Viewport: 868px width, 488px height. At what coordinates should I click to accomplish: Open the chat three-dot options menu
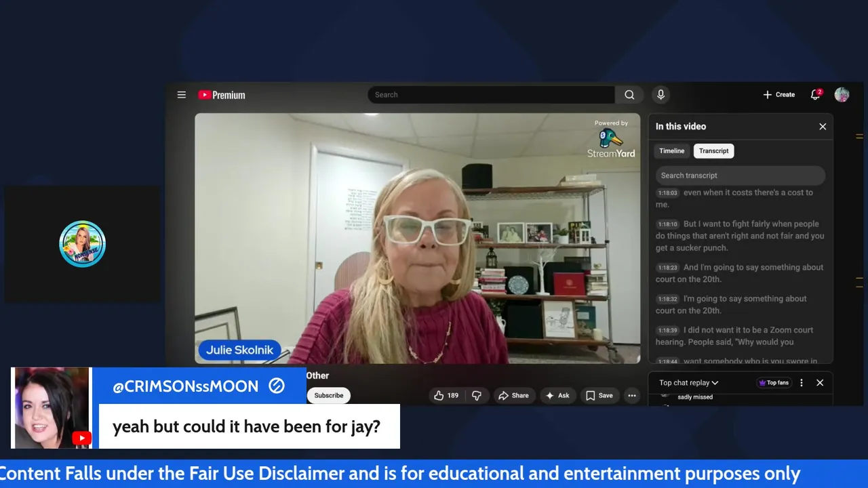click(x=802, y=383)
